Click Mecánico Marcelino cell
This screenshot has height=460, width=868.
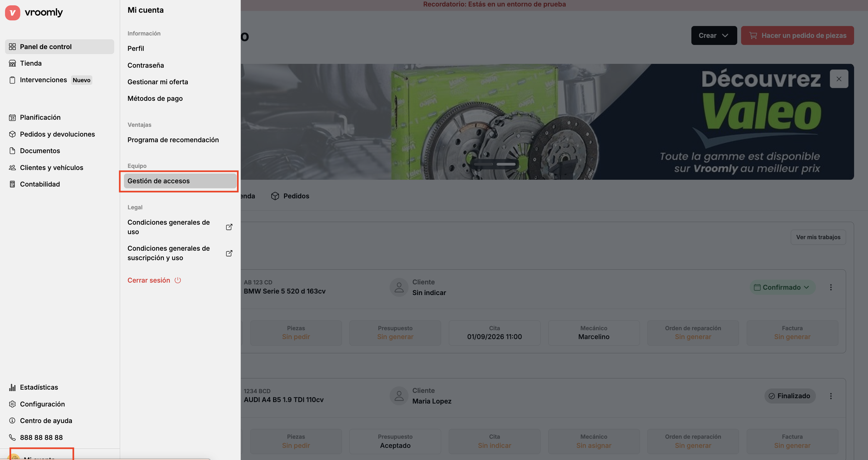coord(594,333)
